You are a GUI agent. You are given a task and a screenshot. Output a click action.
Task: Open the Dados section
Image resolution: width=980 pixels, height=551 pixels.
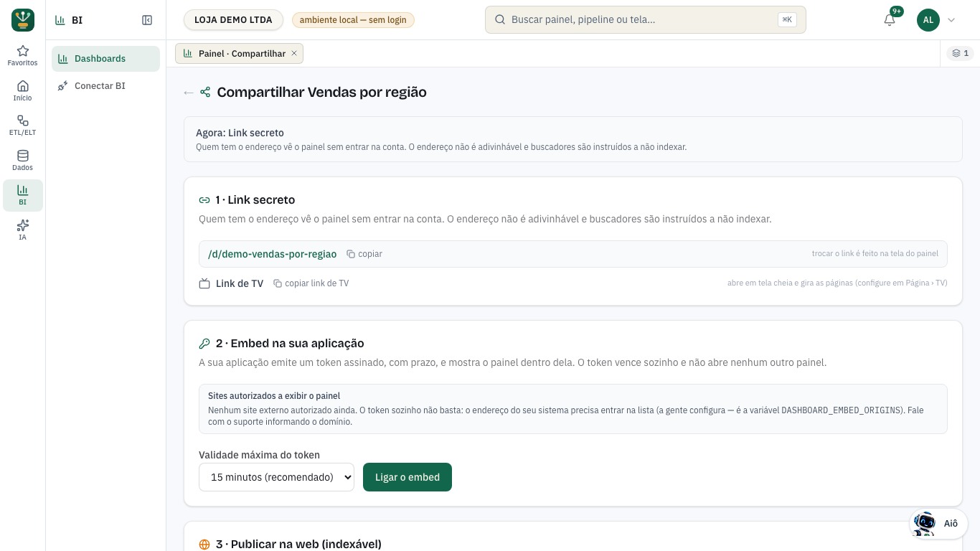[x=23, y=160]
